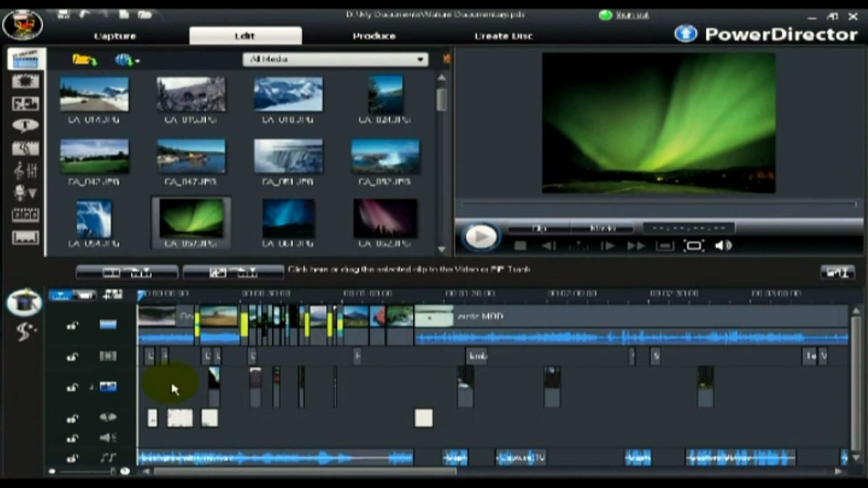Step to next frame
Image resolution: width=868 pixels, height=488 pixels.
(x=608, y=245)
